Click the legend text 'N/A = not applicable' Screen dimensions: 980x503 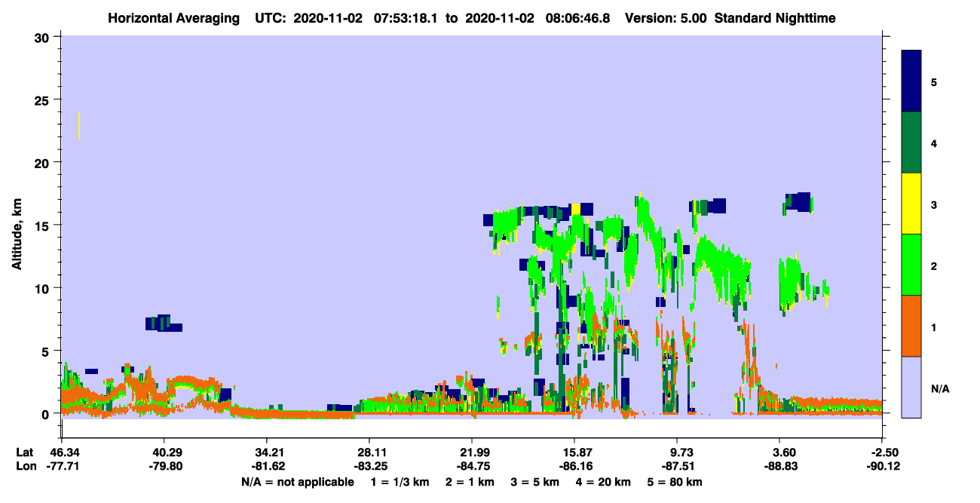coord(297,482)
